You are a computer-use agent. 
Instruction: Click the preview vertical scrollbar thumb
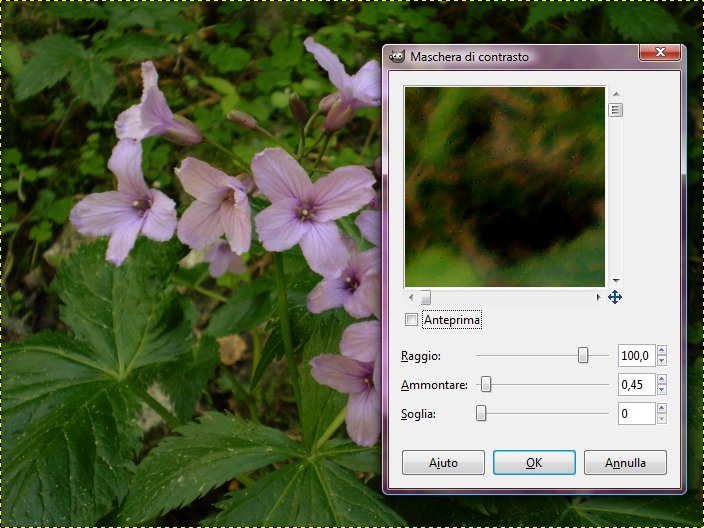(616, 110)
